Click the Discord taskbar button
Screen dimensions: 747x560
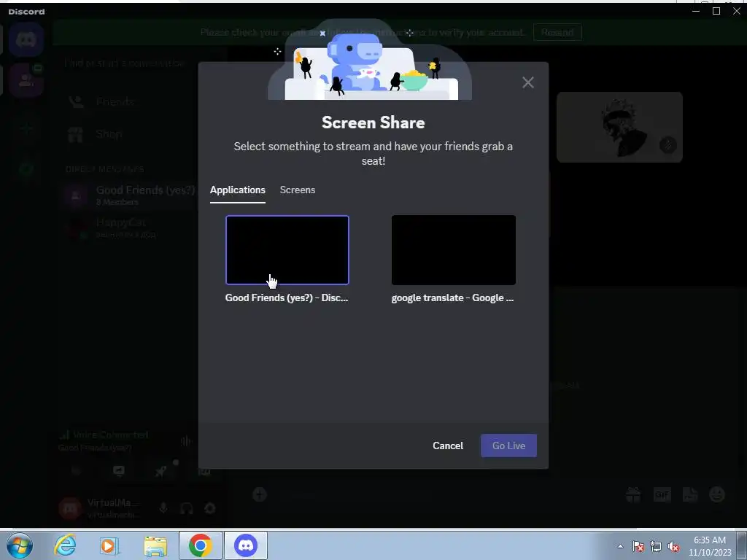tap(246, 545)
